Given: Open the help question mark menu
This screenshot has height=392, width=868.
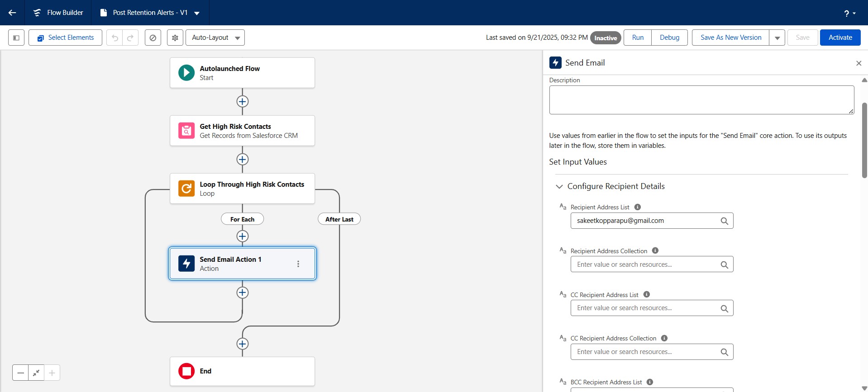Looking at the screenshot, I should [x=850, y=13].
